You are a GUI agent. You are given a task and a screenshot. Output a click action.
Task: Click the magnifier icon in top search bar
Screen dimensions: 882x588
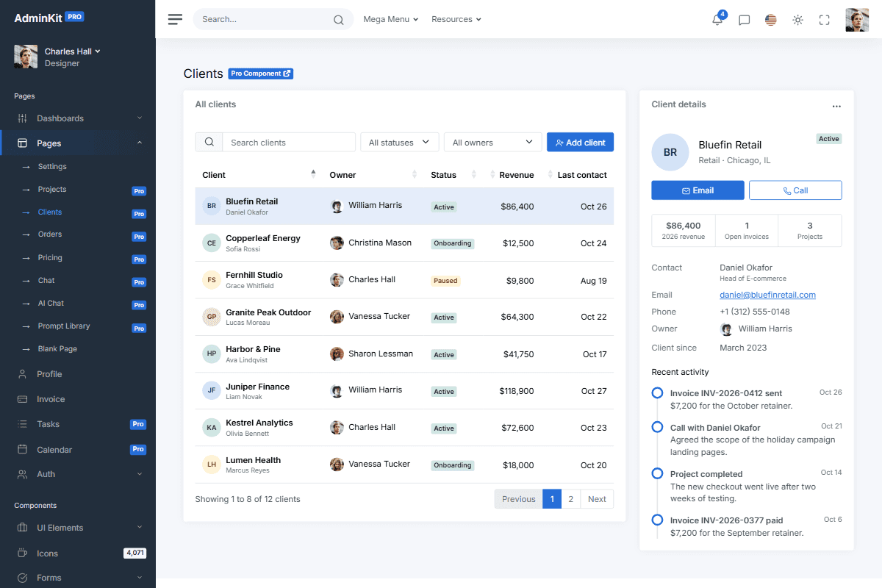(x=338, y=20)
